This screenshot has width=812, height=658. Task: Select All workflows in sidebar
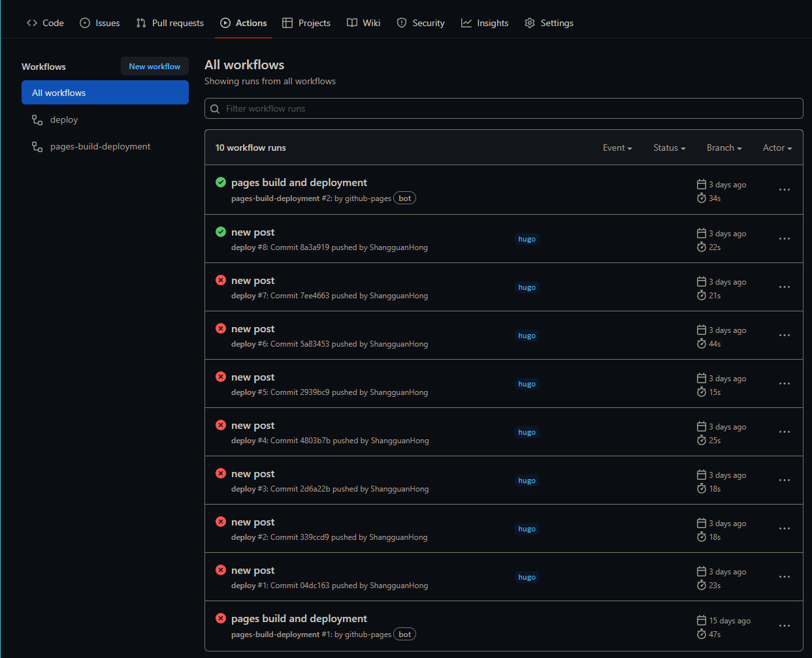(x=105, y=93)
